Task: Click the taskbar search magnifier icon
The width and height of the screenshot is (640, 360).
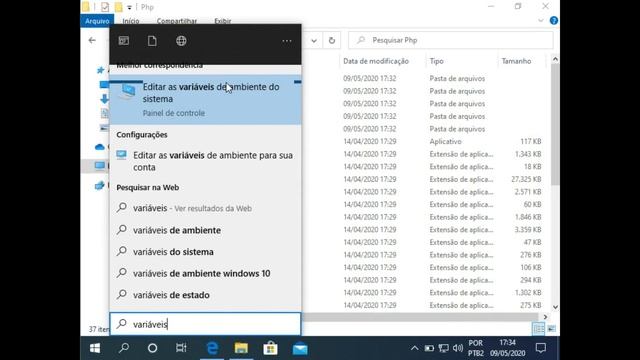Action: point(124,348)
